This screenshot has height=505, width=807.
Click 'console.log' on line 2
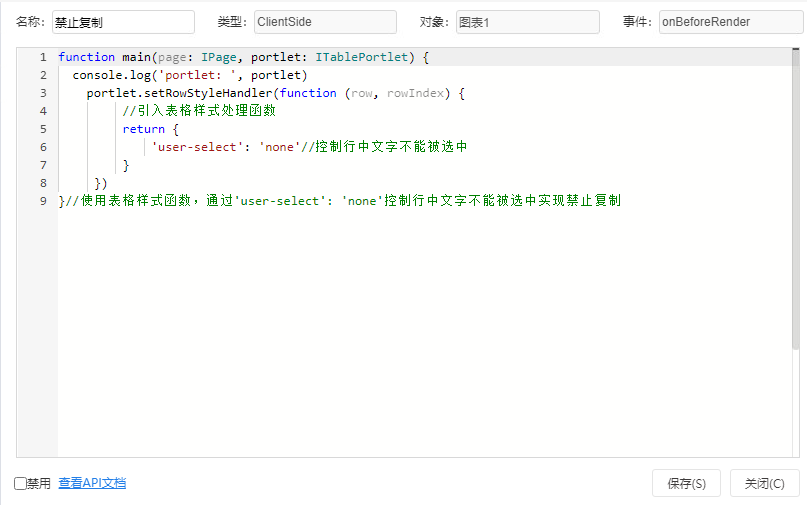pos(112,75)
